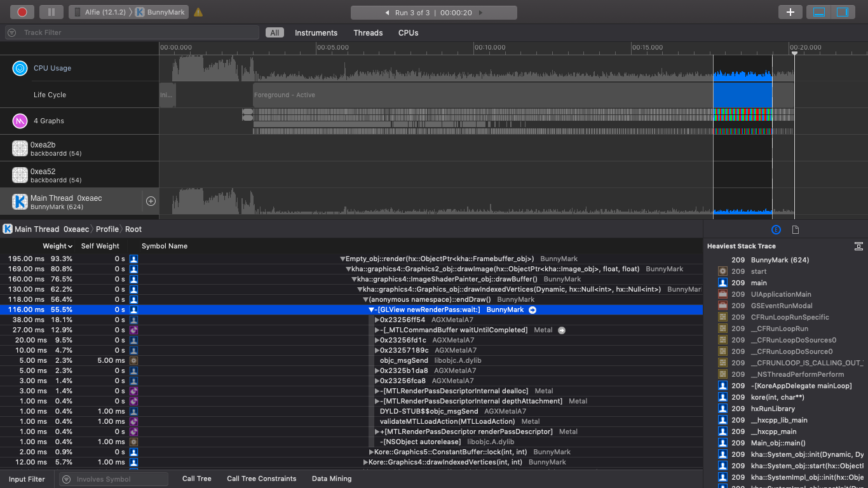The image size is (868, 488).
Task: Select the objc_msgSend libobjc.A.dylib row
Action: pos(351,360)
